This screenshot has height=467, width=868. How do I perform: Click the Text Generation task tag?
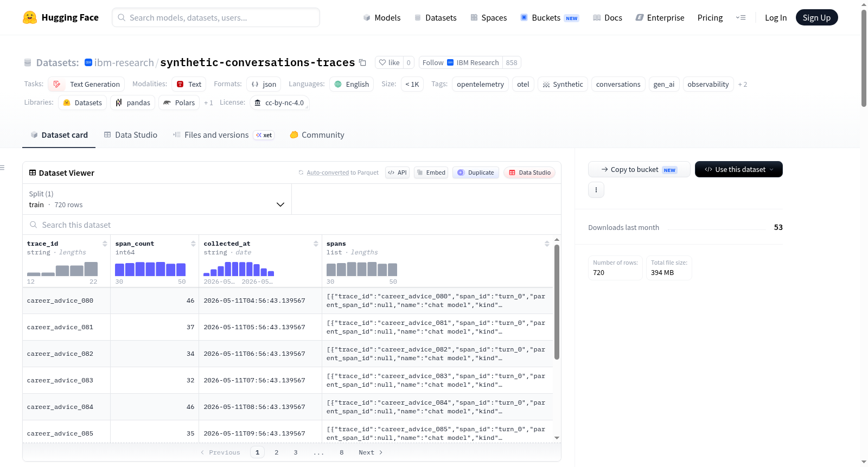86,84
